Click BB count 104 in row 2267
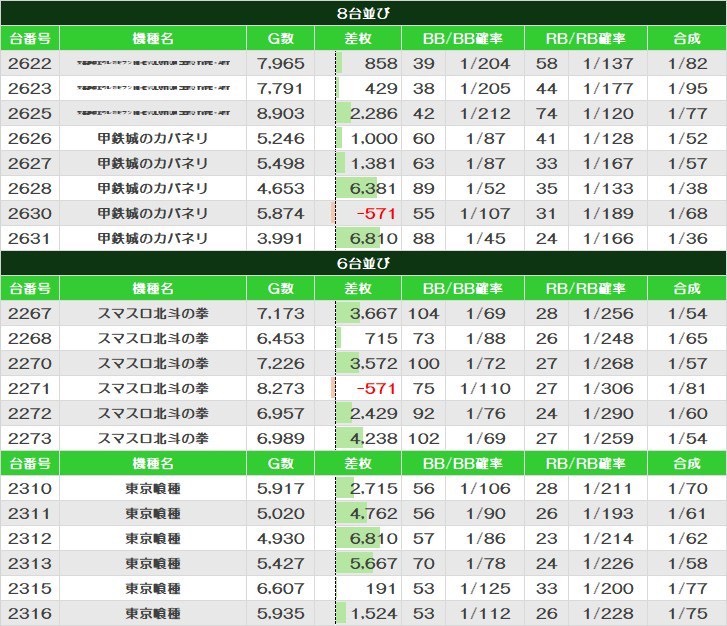Image resolution: width=727 pixels, height=626 pixels. click(423, 314)
